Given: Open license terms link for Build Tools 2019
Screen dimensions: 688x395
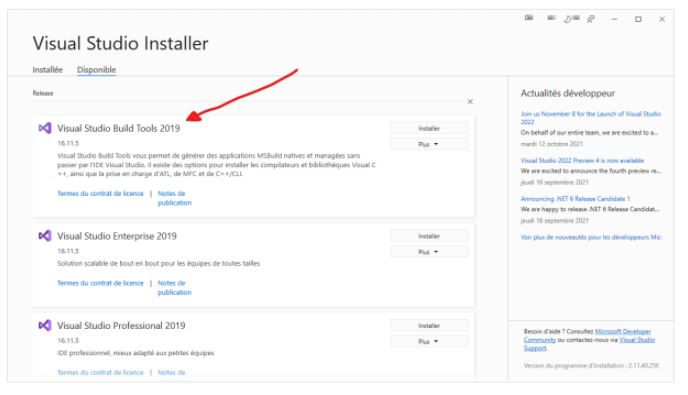Looking at the screenshot, I should tap(100, 194).
